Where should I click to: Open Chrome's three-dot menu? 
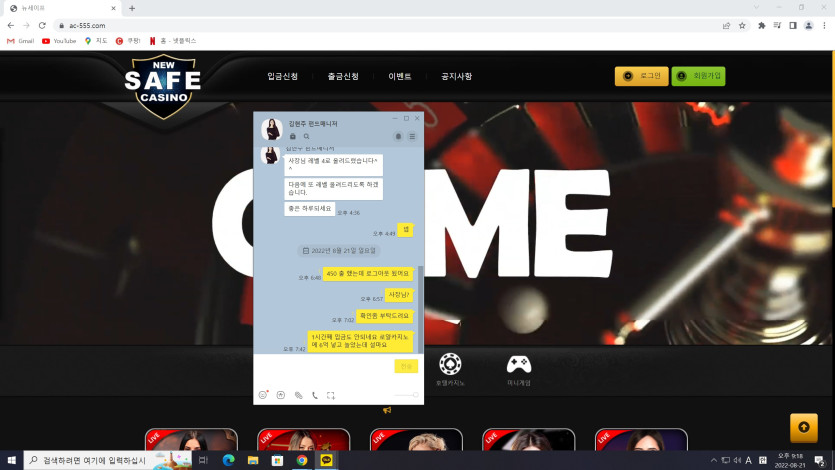pyautogui.click(x=824, y=25)
